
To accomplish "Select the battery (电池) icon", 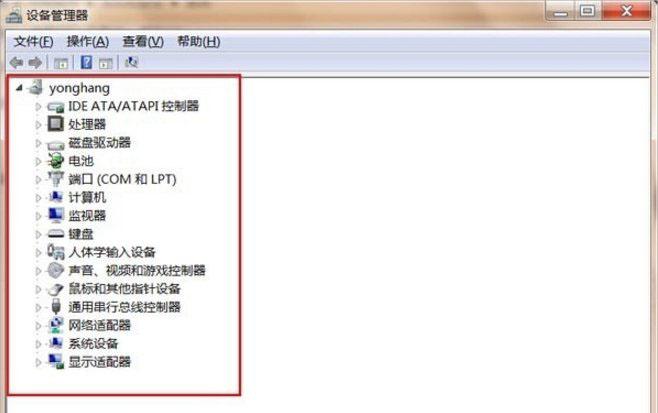I will tap(55, 160).
